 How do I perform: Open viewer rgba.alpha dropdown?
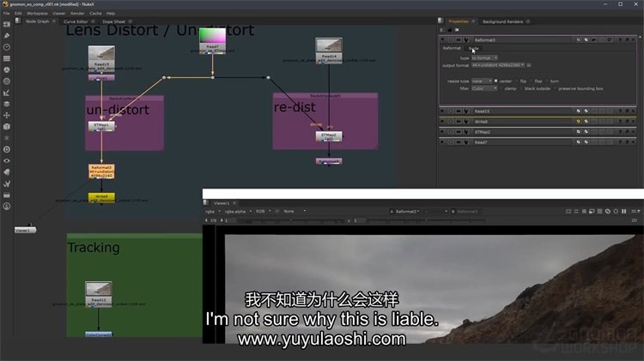238,211
